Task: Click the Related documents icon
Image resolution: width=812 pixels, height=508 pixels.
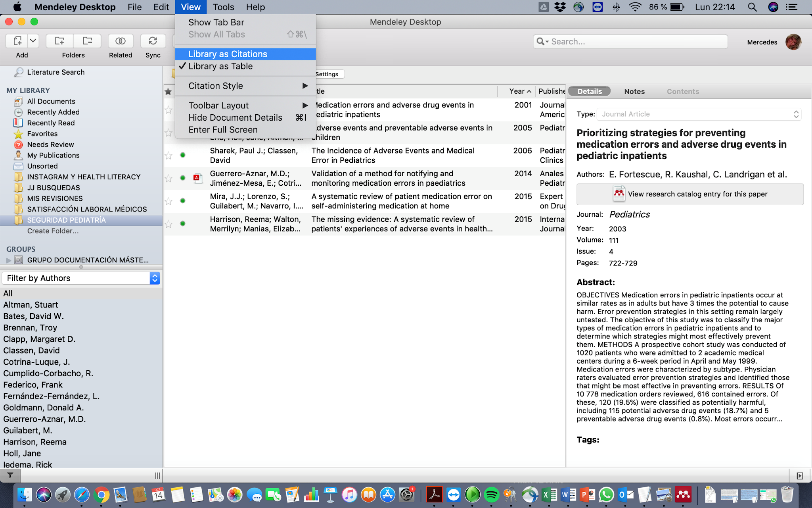Action: (121, 41)
